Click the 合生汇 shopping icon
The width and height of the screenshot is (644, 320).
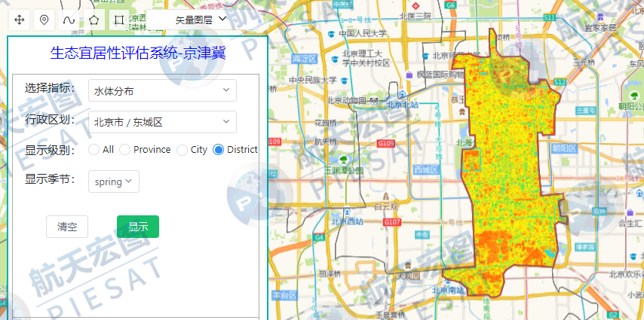tap(630, 212)
